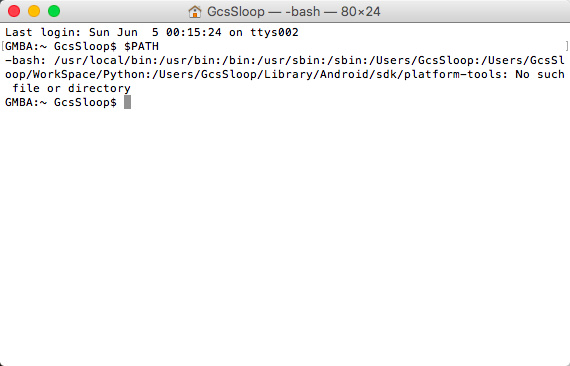The width and height of the screenshot is (570, 366).
Task: Click the right bracket mark at the terminal edge
Action: pyautogui.click(x=567, y=46)
